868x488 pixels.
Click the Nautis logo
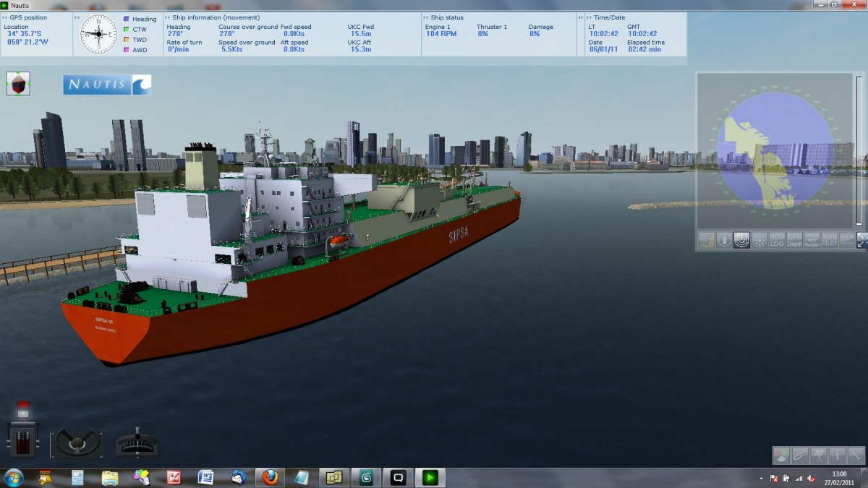tap(107, 85)
